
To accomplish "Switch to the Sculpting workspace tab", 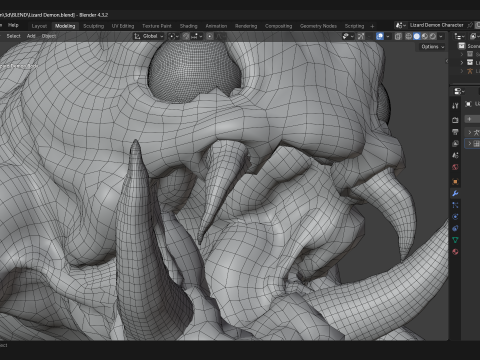I will tap(94, 26).
